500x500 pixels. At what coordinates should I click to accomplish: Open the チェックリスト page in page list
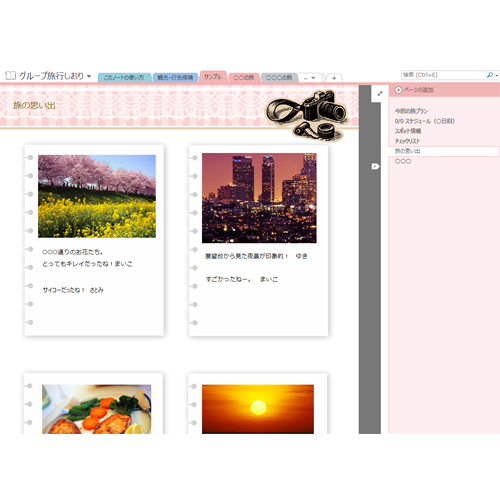coord(407,141)
